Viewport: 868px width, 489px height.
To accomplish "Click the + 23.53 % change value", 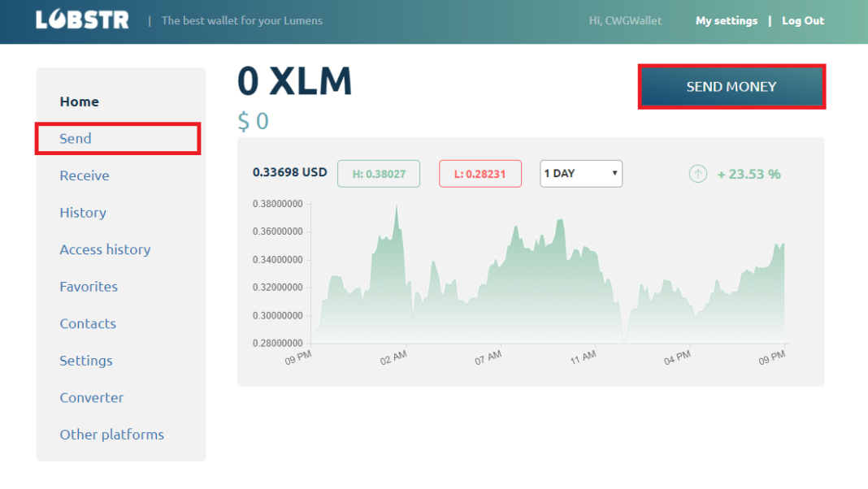I will [749, 175].
